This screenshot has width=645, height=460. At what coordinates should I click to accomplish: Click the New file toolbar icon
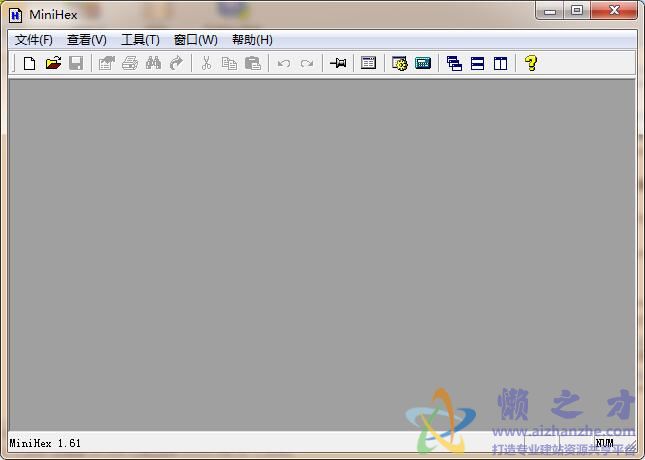(x=30, y=63)
